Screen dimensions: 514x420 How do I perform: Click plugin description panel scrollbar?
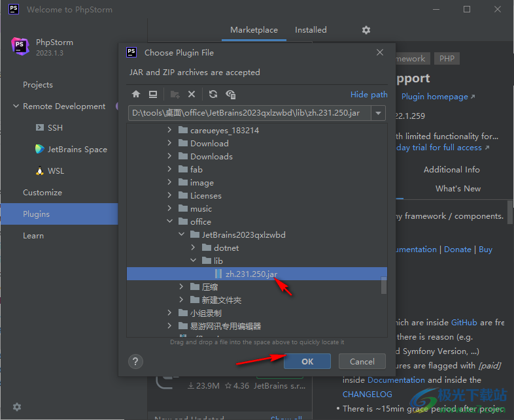511,212
